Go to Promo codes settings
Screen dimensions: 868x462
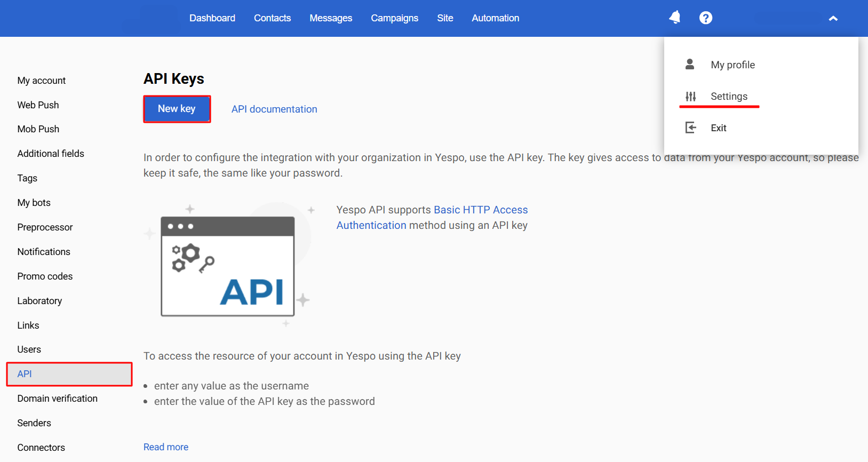[x=45, y=276]
